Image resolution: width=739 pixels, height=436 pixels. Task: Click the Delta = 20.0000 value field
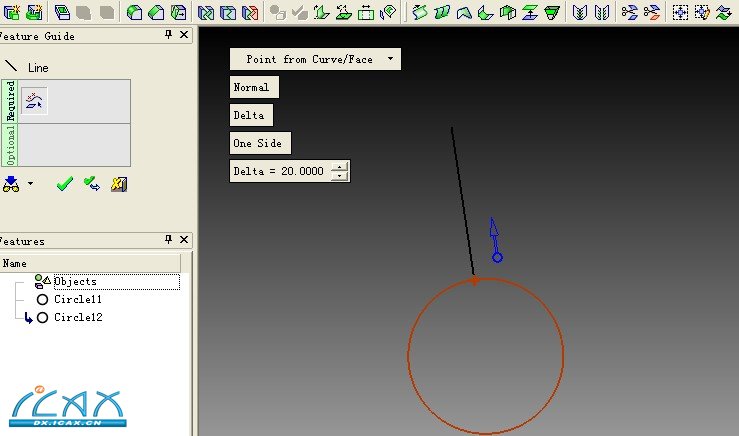click(280, 171)
